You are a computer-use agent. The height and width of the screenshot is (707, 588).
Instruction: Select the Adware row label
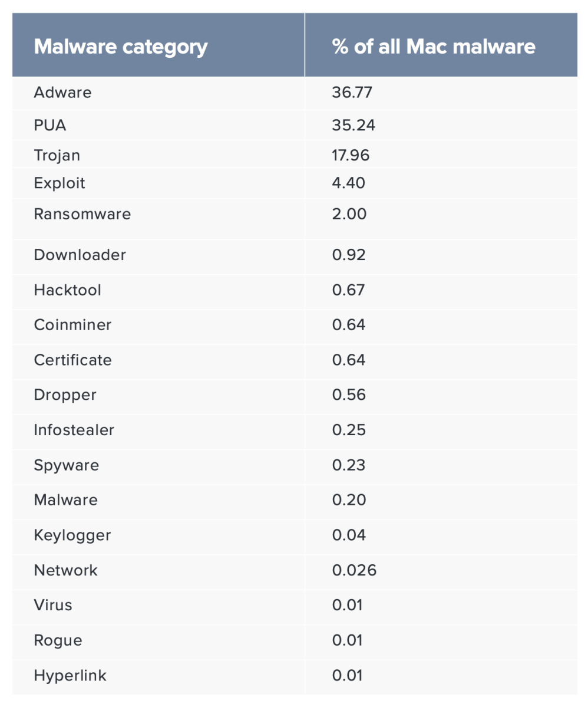tap(63, 93)
